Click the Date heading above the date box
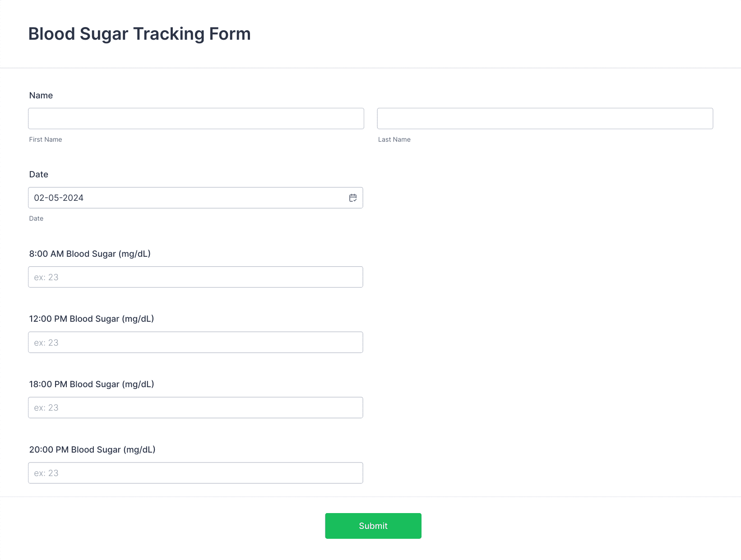741x560 pixels. coord(39,174)
